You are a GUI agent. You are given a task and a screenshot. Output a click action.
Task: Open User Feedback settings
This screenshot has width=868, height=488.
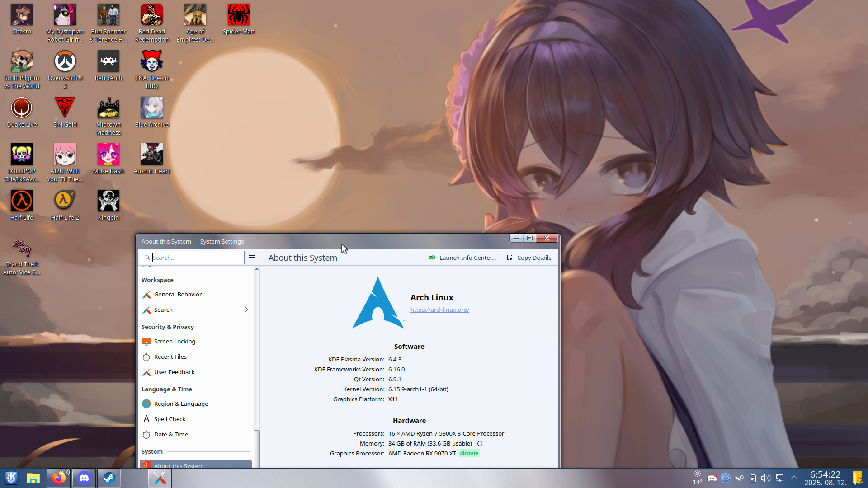[195, 372]
